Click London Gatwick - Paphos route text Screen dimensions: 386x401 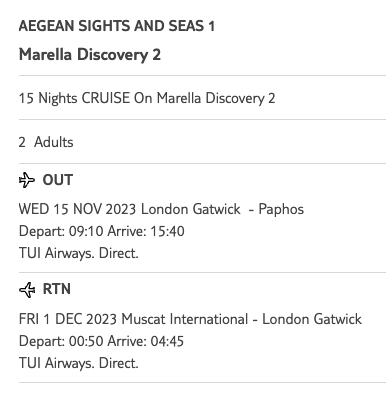tap(222, 209)
